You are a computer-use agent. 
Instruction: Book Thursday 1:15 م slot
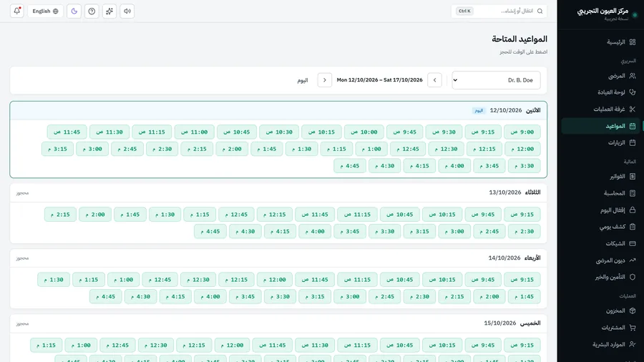coord(46,345)
